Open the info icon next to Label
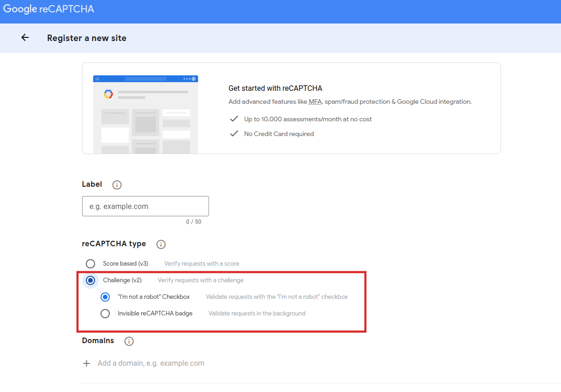The height and width of the screenshot is (392, 561). coord(117,185)
